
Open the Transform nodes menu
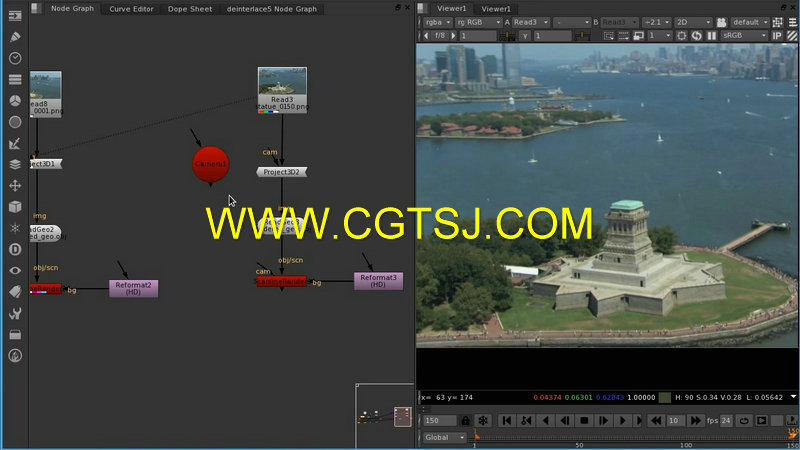pyautogui.click(x=15, y=186)
